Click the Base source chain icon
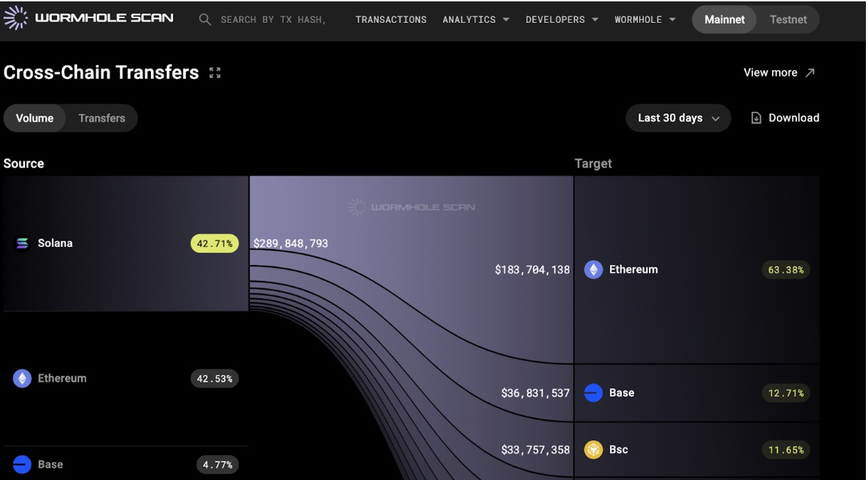The height and width of the screenshot is (480, 868). coord(22,464)
